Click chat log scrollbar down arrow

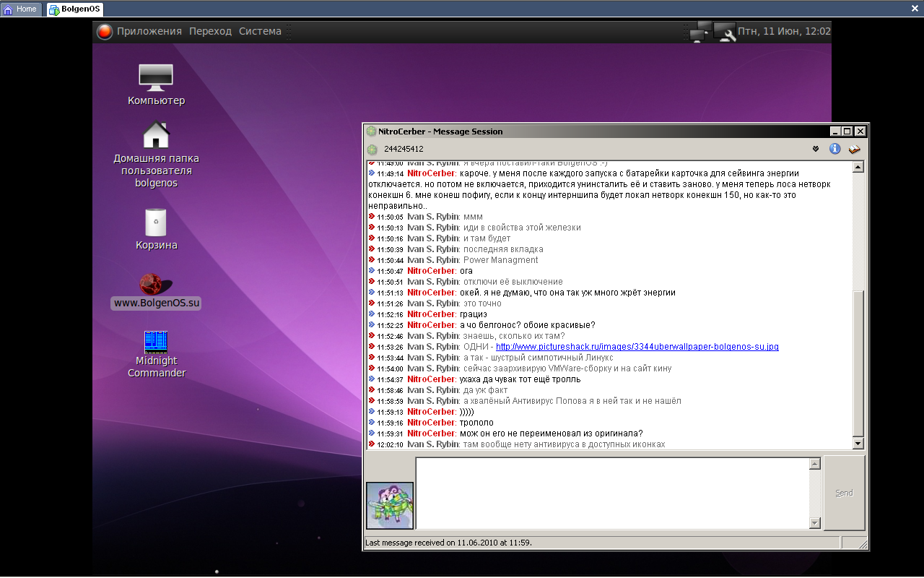[858, 443]
